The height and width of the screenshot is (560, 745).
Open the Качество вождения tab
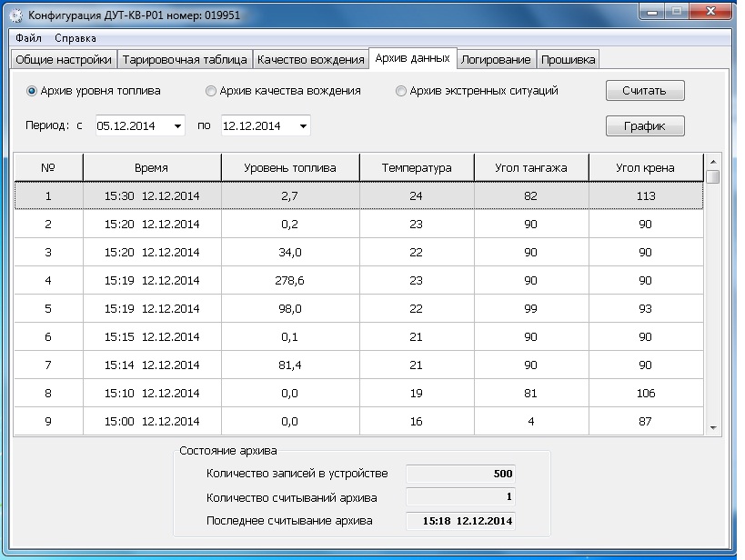pos(310,60)
